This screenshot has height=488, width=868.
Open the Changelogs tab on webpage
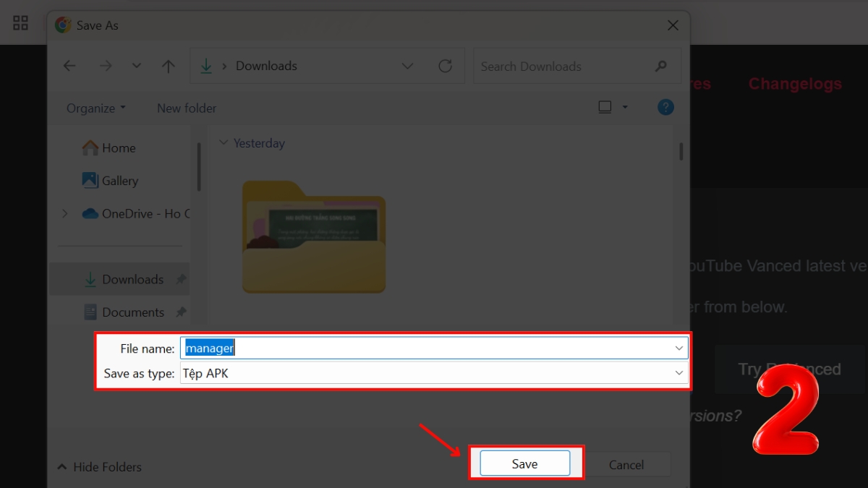coord(795,84)
